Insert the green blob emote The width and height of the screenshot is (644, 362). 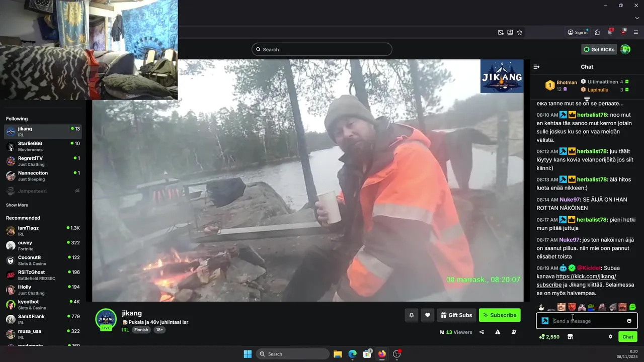pyautogui.click(x=632, y=307)
